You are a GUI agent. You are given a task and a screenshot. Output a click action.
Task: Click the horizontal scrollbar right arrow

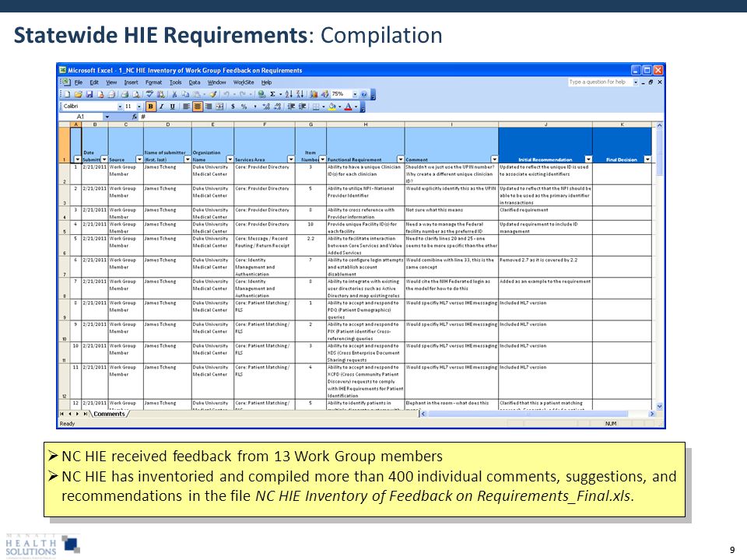pos(652,414)
